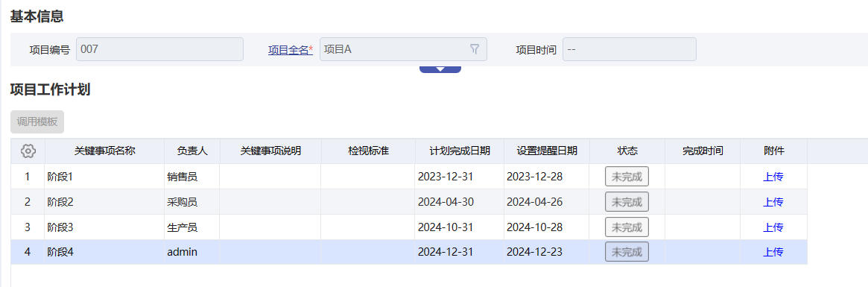868x287 pixels.
Task: Upload attachment for 阶段3 row
Action: click(773, 227)
